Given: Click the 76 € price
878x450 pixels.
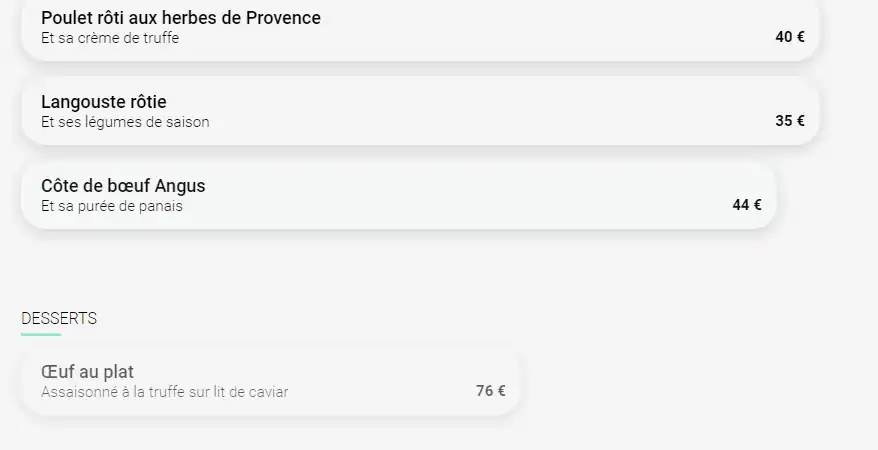Looking at the screenshot, I should coord(491,391).
